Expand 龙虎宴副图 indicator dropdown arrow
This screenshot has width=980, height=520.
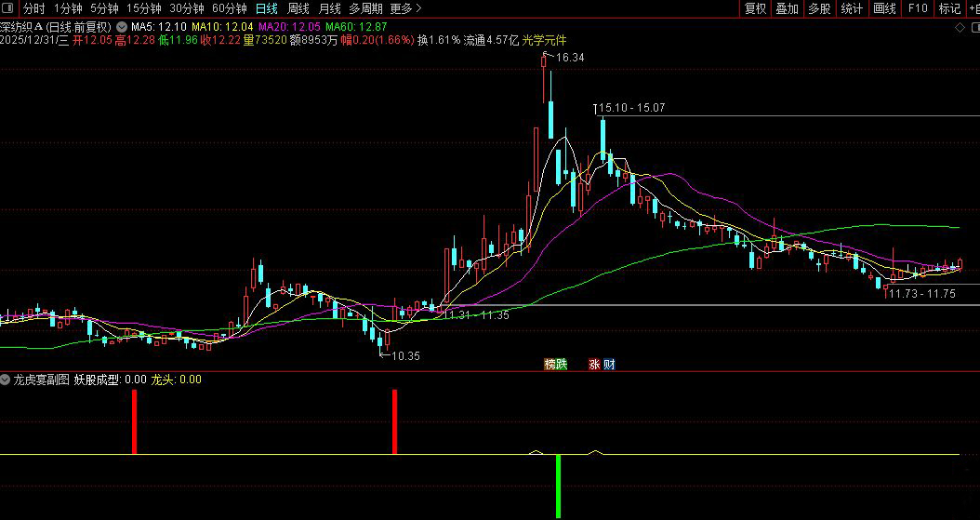click(5, 380)
